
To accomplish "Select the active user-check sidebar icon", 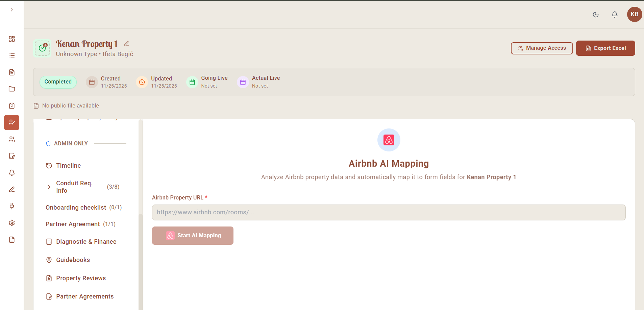I will point(12,122).
